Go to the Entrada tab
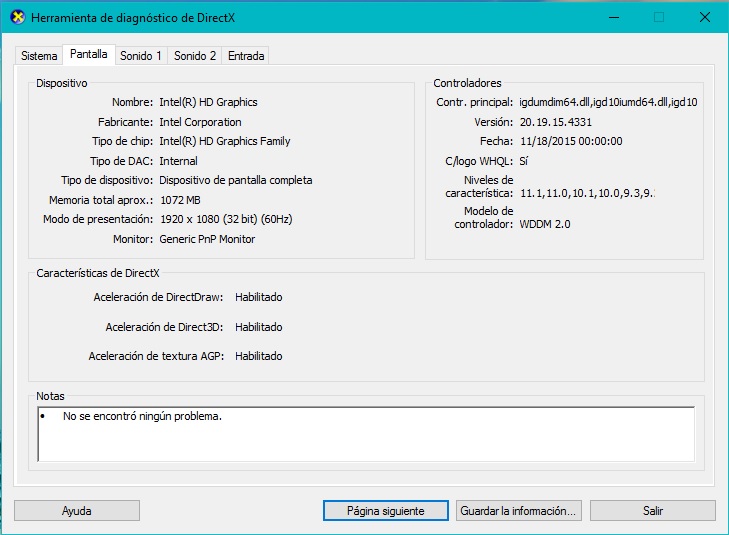The height and width of the screenshot is (535, 729). click(246, 56)
